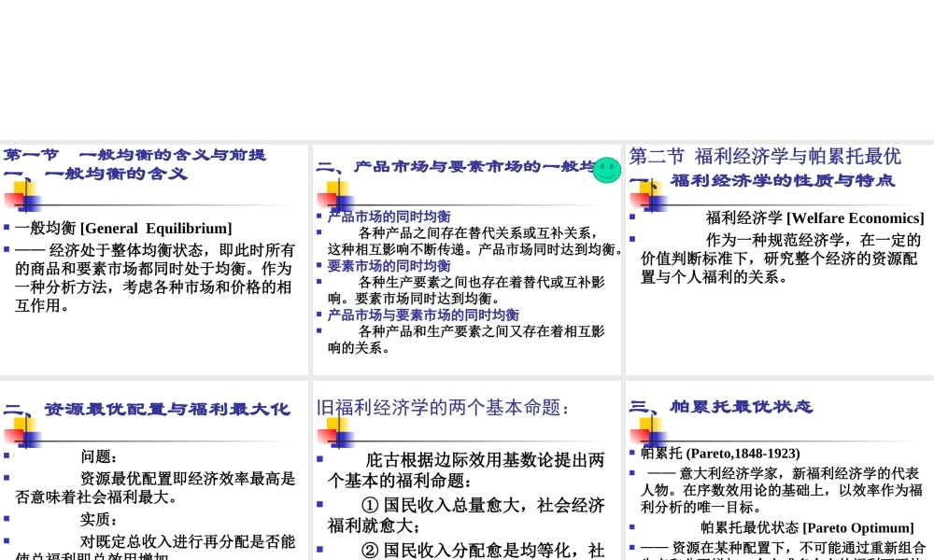This screenshot has width=934, height=560.
Task: Click the bullet marker before 帕累托 (Pareto,1848-1923)
Action: (632, 453)
